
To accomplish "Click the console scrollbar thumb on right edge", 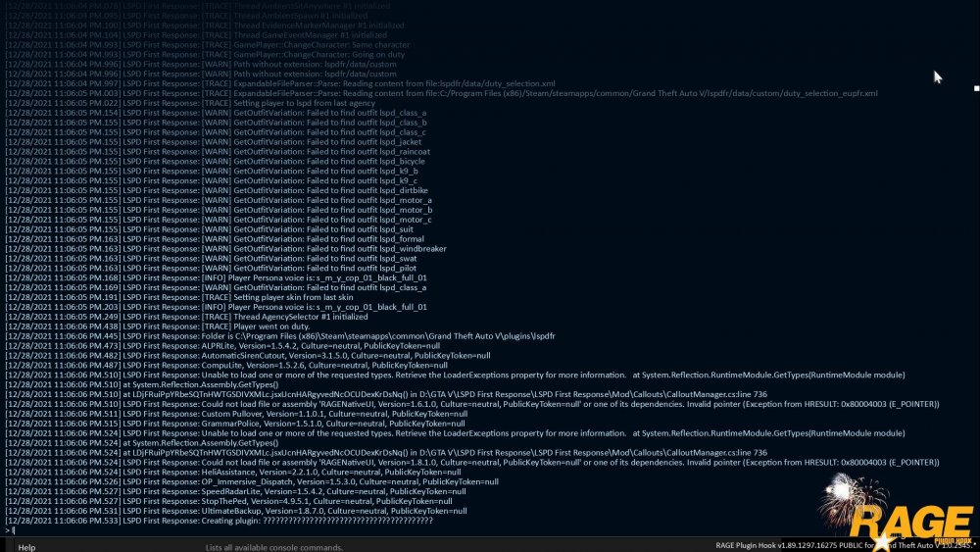I will (x=976, y=88).
